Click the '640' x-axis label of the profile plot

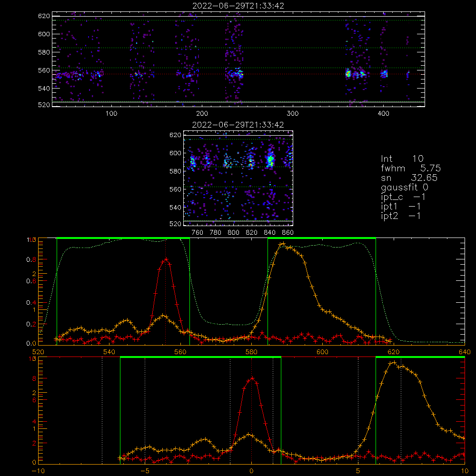pos(465,352)
